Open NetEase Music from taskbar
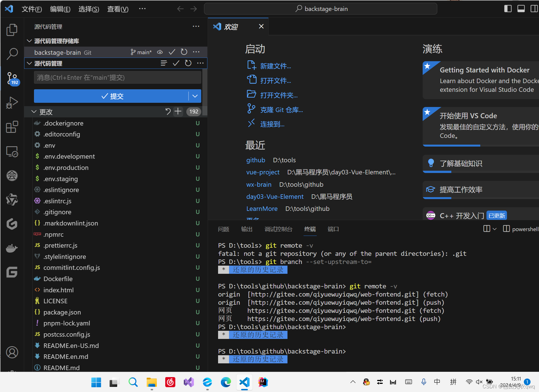 pos(170,382)
